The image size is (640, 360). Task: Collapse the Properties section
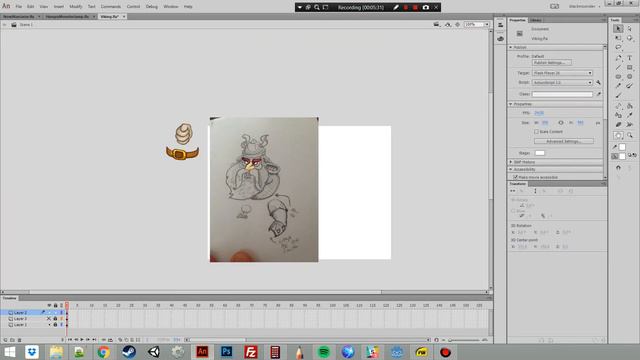coord(511,104)
